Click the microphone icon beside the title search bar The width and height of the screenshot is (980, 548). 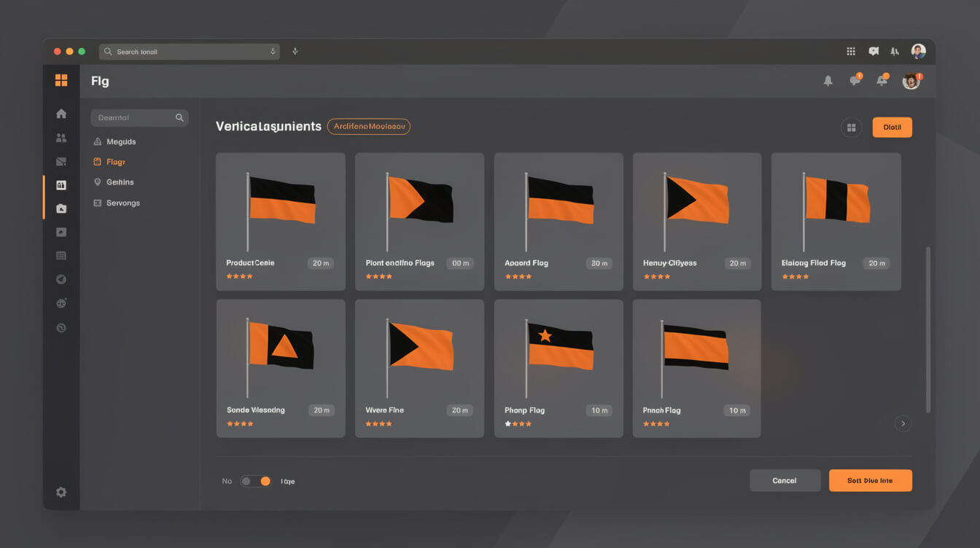(x=295, y=52)
